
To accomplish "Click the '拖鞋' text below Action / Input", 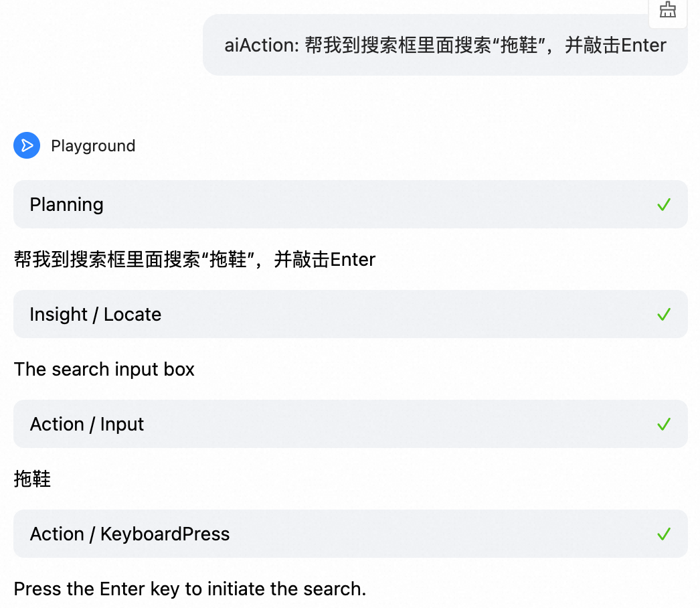I will 32,479.
